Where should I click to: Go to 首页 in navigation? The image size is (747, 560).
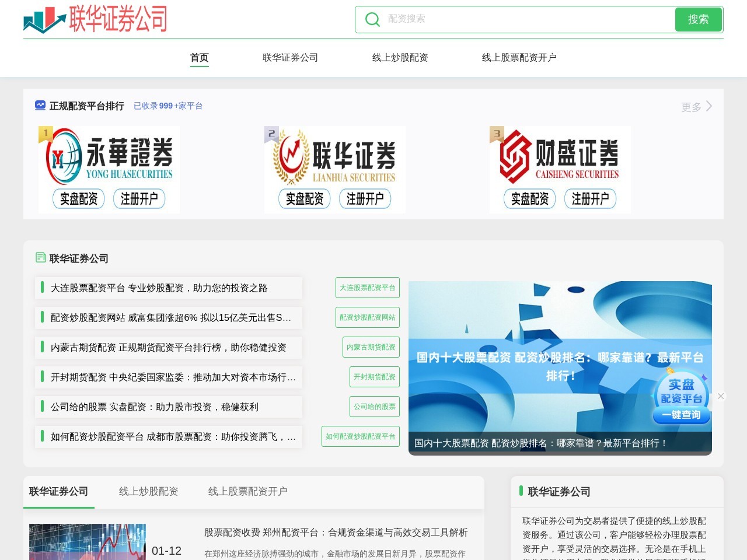[200, 58]
